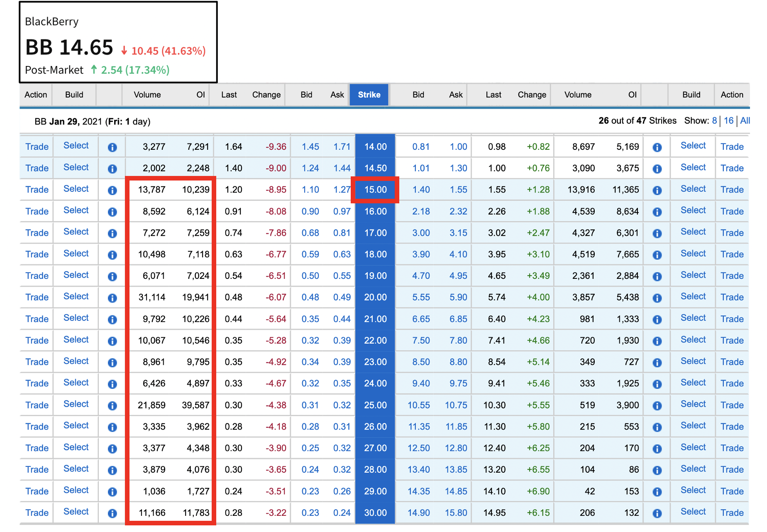
Task: Click put bid 0.81 for 14.00 strike
Action: point(421,146)
